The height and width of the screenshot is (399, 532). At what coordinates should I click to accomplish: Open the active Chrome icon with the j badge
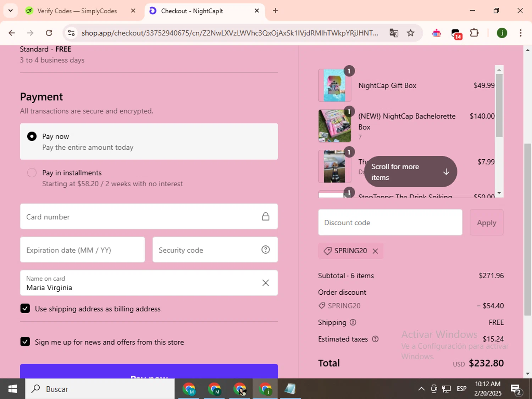(265, 389)
